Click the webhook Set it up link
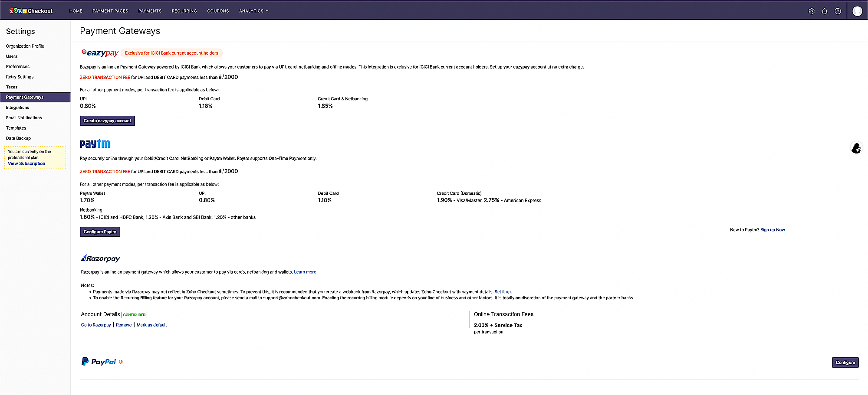Image resolution: width=868 pixels, height=395 pixels. (503, 292)
